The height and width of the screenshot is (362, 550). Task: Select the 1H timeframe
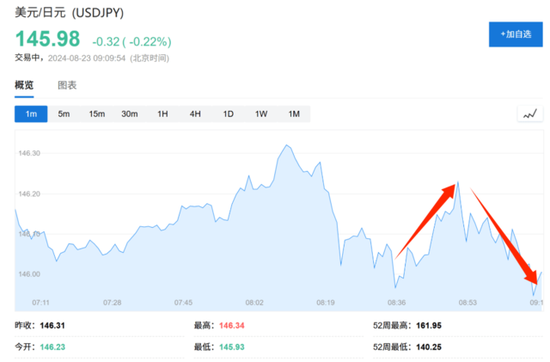point(162,114)
